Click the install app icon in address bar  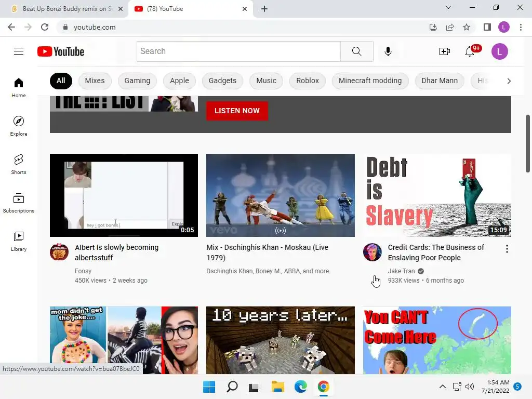click(433, 27)
